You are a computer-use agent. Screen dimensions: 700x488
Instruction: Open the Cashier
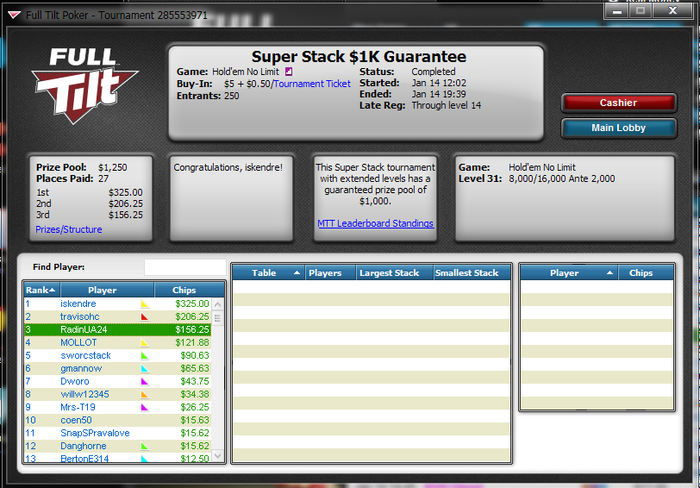(618, 103)
